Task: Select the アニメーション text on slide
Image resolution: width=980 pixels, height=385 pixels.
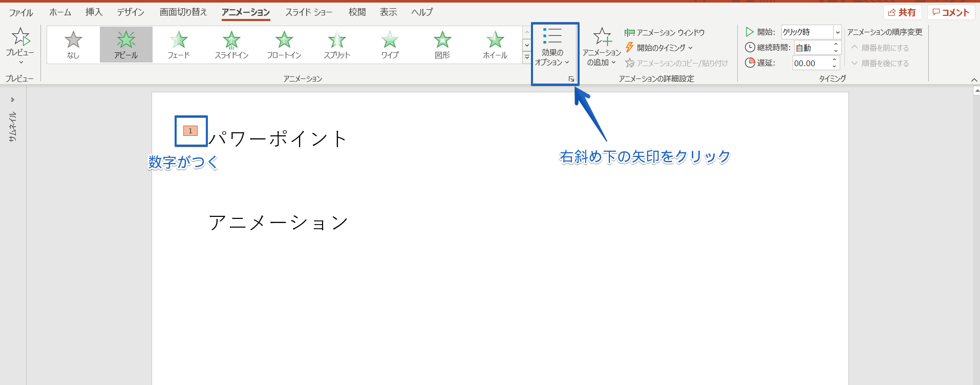Action: pos(279,222)
